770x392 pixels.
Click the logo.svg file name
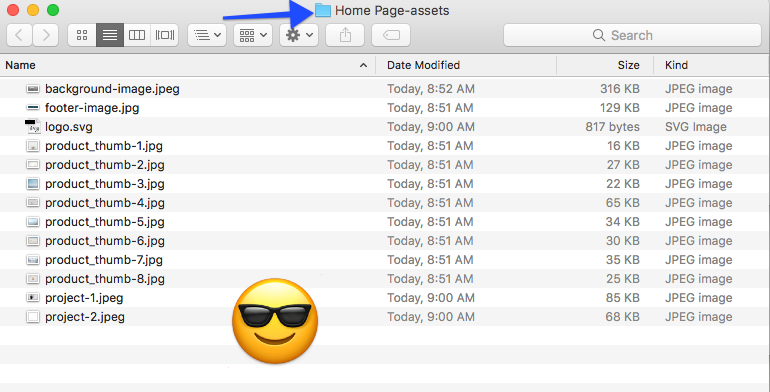(69, 127)
